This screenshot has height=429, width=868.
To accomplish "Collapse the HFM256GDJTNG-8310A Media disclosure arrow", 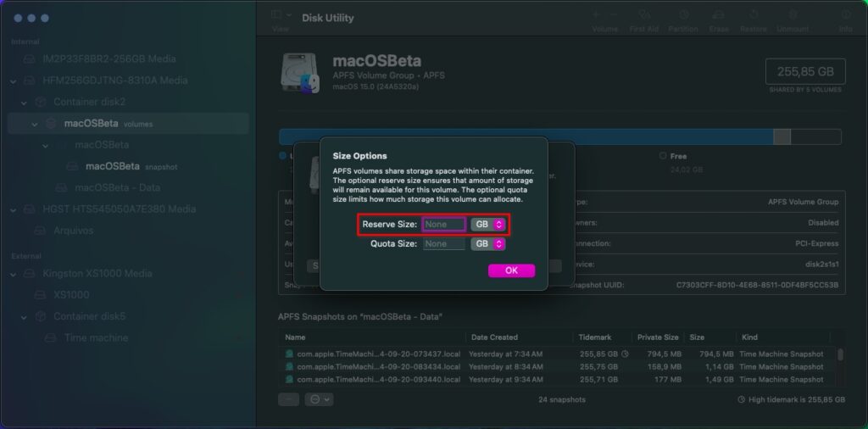I will [x=14, y=81].
